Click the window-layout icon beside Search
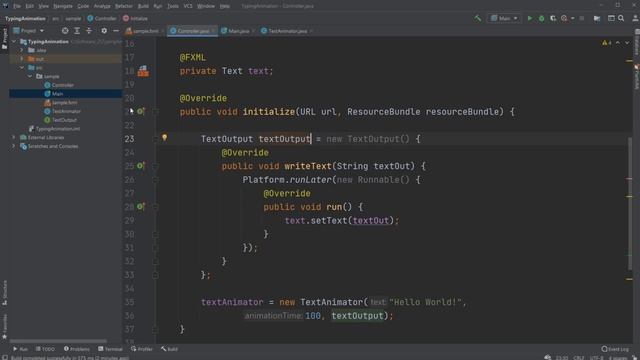640x360 pixels. tap(611, 18)
